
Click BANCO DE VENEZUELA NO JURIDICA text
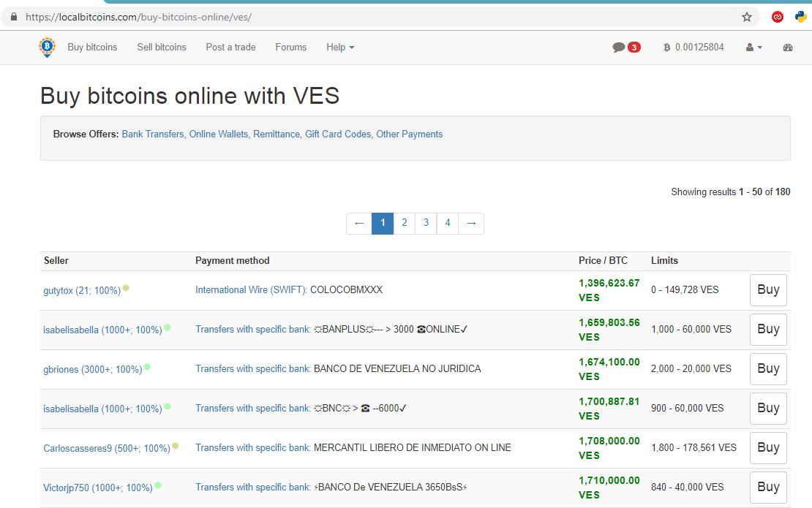pos(397,369)
